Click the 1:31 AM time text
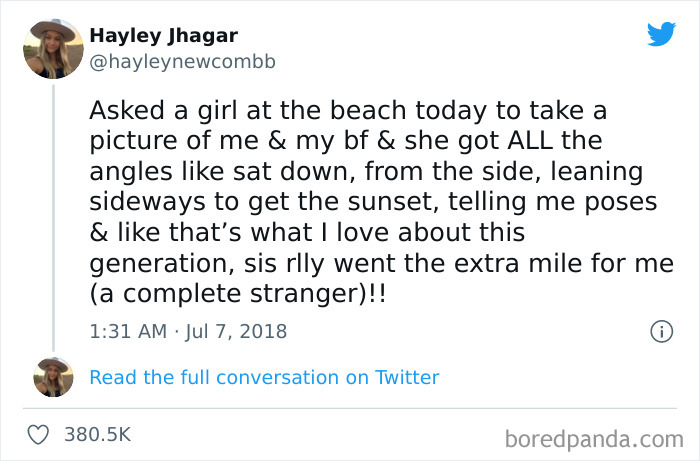The image size is (700, 461). [127, 331]
